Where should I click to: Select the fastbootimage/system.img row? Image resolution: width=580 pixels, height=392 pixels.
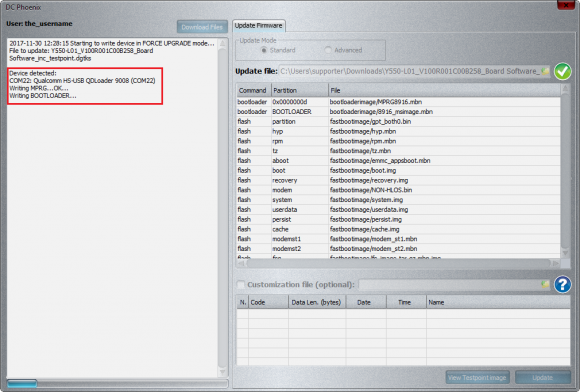click(399, 200)
